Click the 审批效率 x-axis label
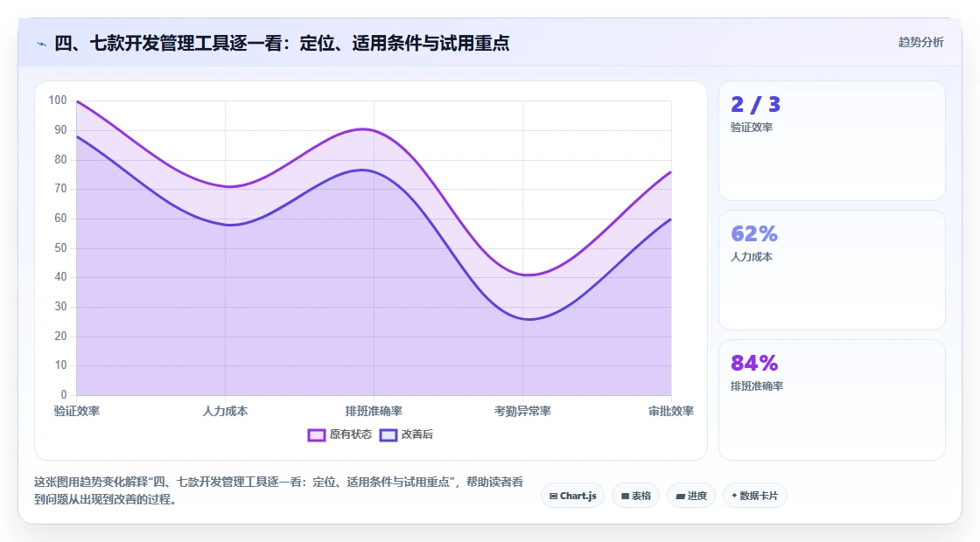Viewport: 980px width, 542px height. point(671,411)
